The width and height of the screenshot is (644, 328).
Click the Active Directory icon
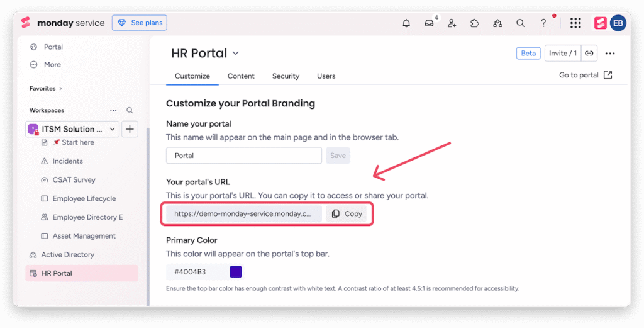click(x=33, y=255)
